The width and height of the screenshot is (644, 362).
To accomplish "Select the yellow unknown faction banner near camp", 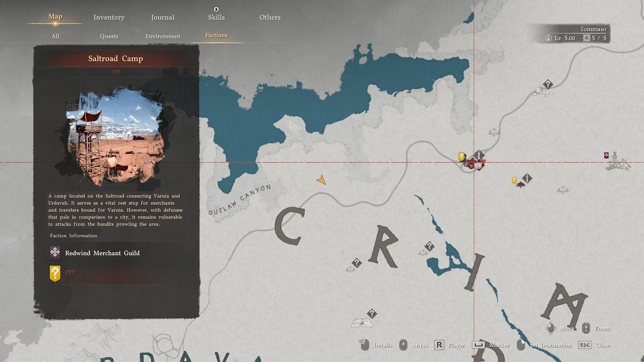I will click(x=462, y=157).
